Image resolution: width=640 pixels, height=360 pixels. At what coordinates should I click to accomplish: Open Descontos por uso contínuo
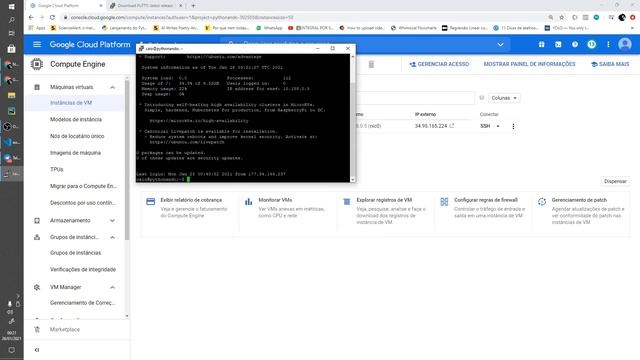point(83,203)
